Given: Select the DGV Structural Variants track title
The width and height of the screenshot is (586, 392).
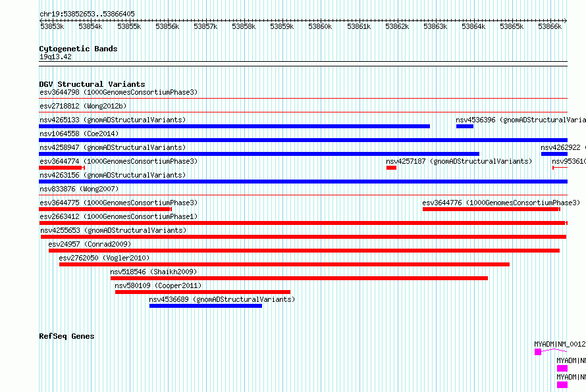Looking at the screenshot, I should click(92, 84).
